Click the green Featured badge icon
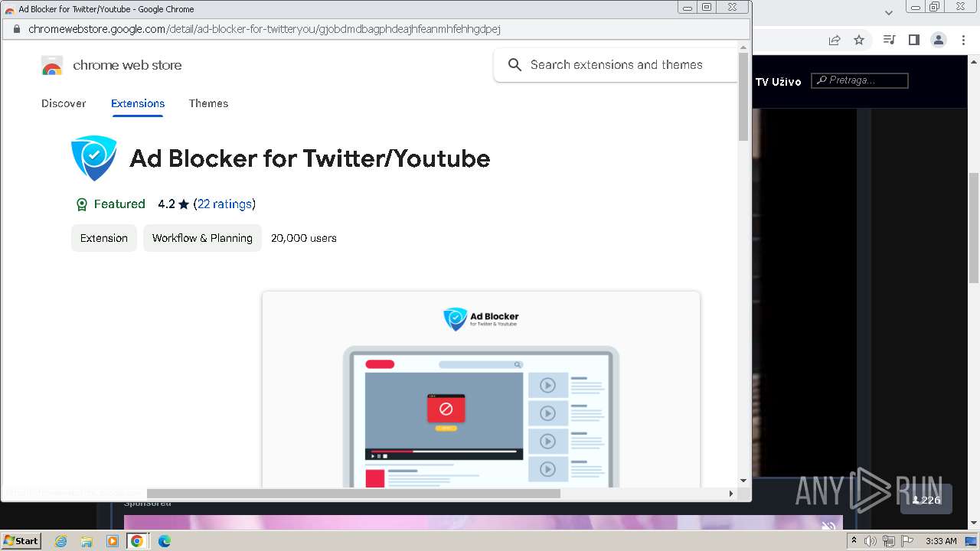Image resolution: width=980 pixels, height=551 pixels. tap(82, 204)
